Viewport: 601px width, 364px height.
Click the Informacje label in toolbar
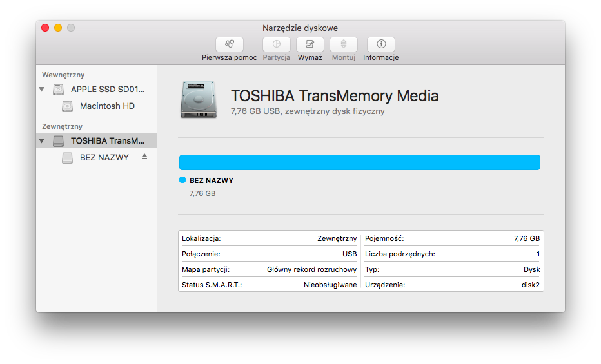click(x=380, y=57)
